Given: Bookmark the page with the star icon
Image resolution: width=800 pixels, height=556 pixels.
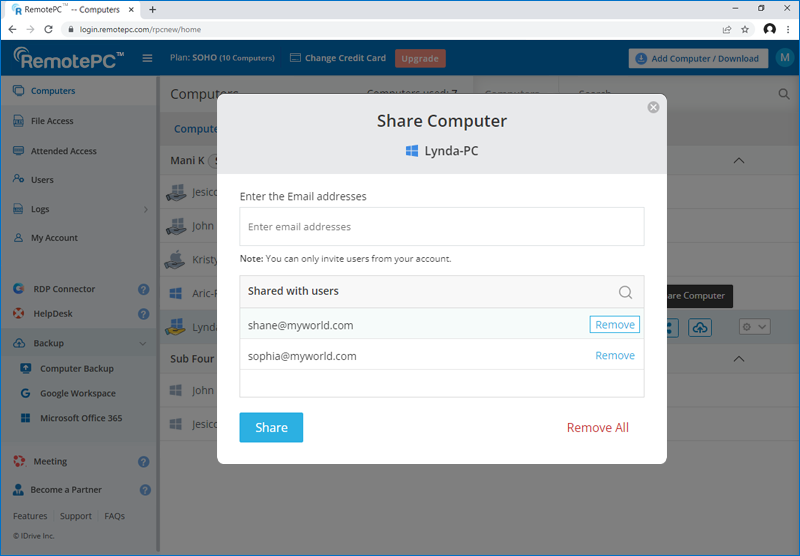Looking at the screenshot, I should (745, 29).
